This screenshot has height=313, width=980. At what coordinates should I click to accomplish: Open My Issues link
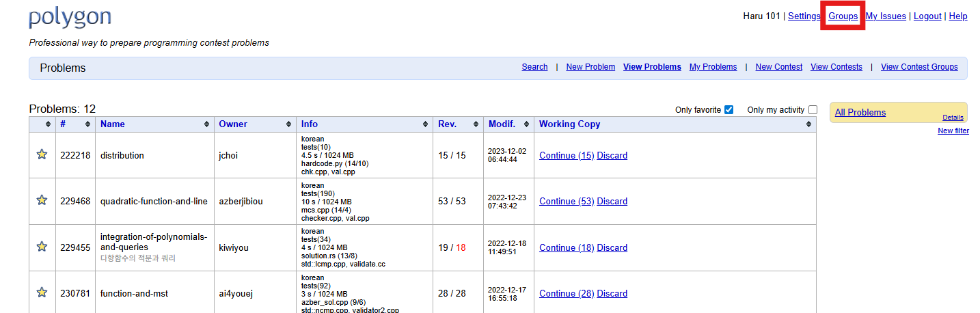886,16
